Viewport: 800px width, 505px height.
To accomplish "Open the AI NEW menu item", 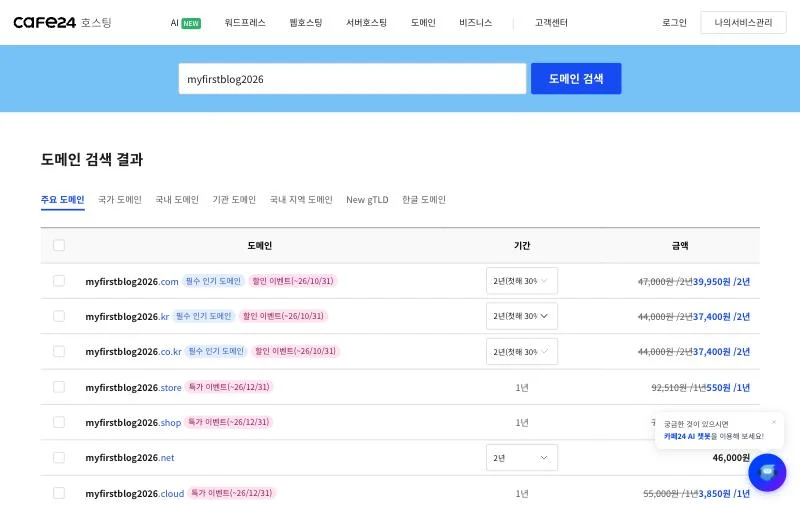I will pyautogui.click(x=186, y=23).
